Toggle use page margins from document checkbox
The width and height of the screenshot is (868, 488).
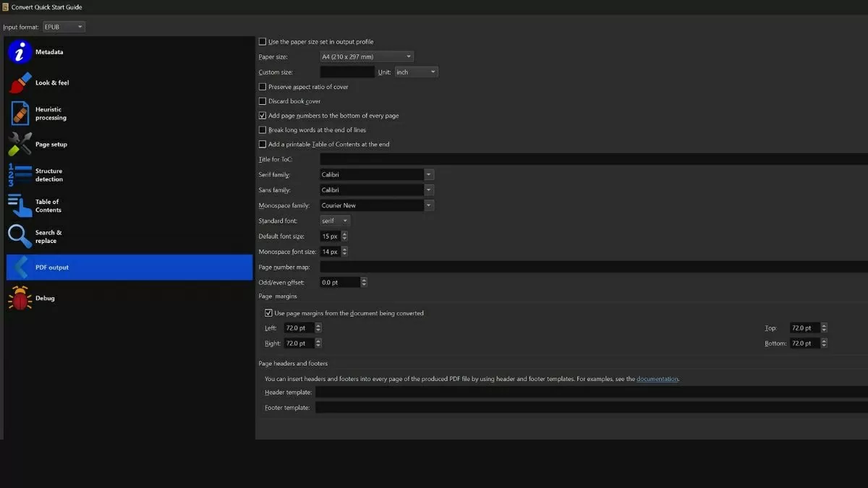point(269,313)
